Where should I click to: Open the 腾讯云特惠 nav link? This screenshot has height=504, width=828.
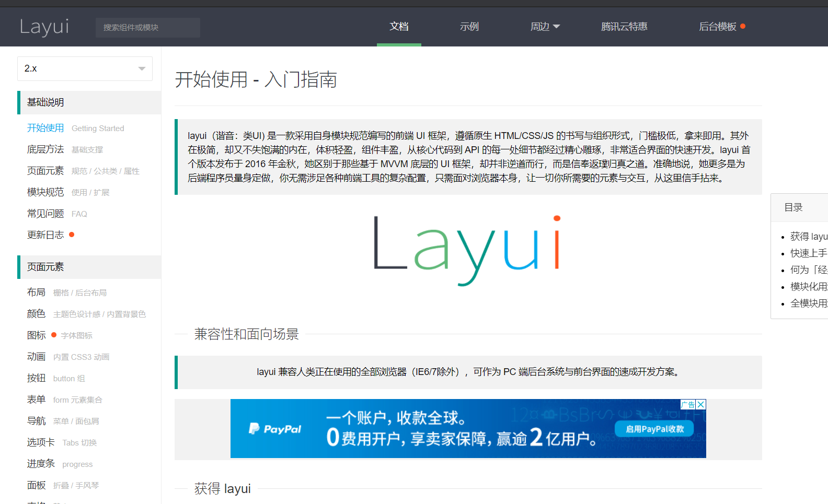click(624, 27)
